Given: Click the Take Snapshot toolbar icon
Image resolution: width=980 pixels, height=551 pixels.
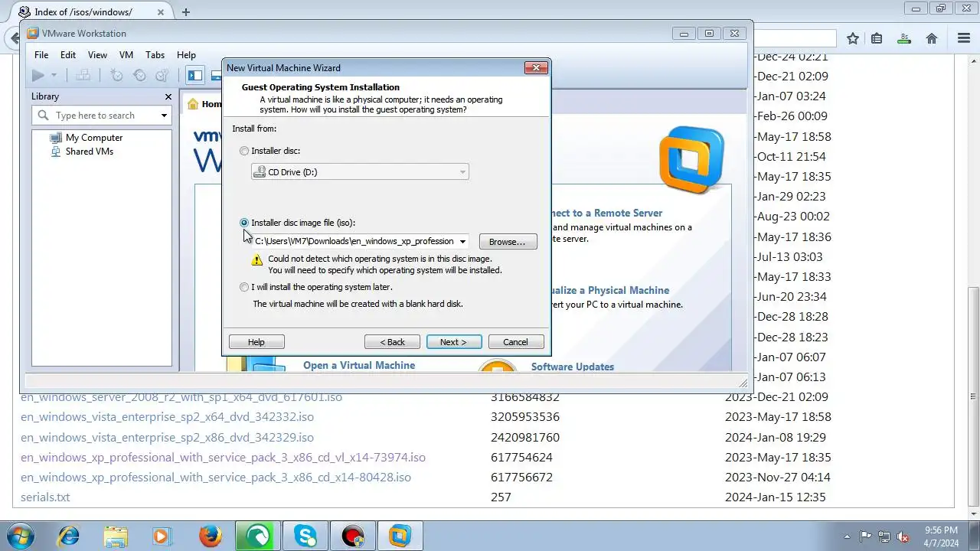Looking at the screenshot, I should click(116, 75).
